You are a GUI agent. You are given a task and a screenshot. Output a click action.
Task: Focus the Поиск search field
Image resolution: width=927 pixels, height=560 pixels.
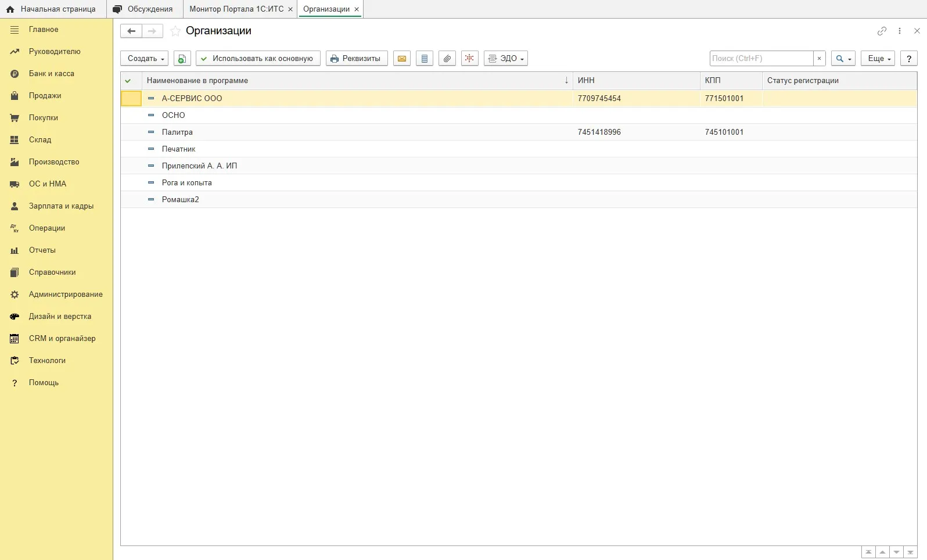pos(761,59)
